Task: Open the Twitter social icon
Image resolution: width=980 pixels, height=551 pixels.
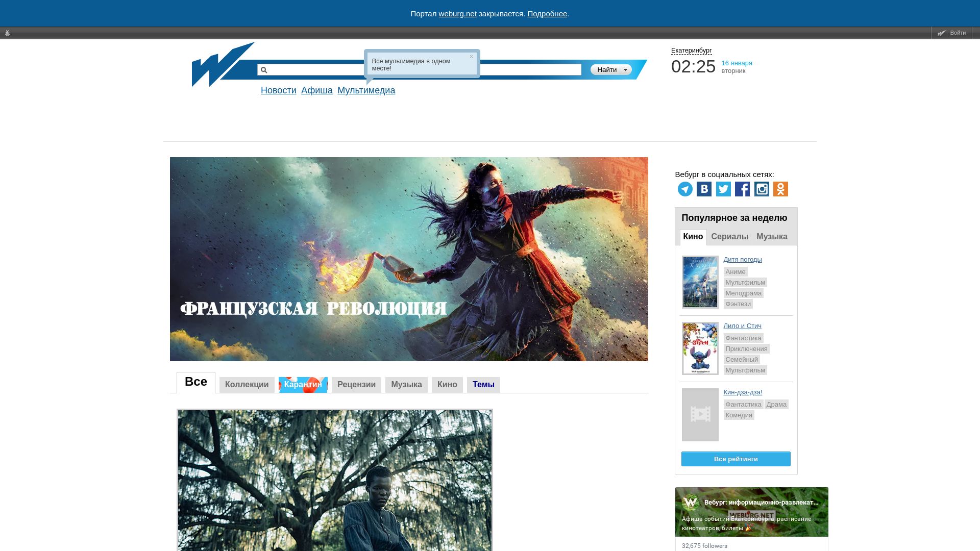Action: [724, 189]
